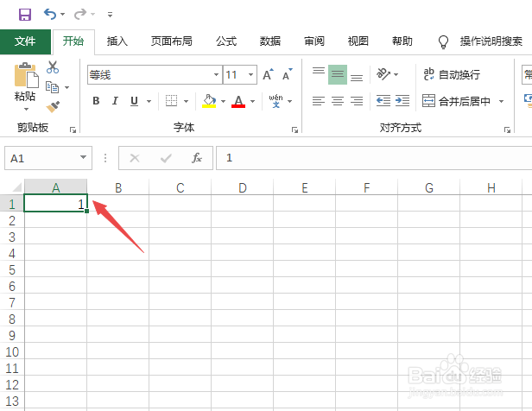532x411 pixels.
Task: Switch to the 视图 (View) tab
Action: tap(358, 41)
